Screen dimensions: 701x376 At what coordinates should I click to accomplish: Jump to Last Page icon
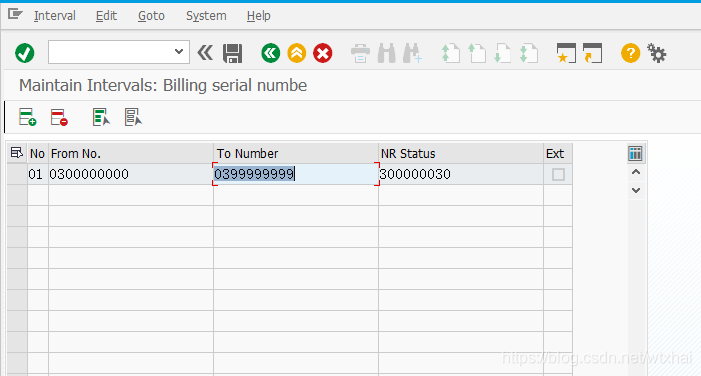click(x=528, y=53)
